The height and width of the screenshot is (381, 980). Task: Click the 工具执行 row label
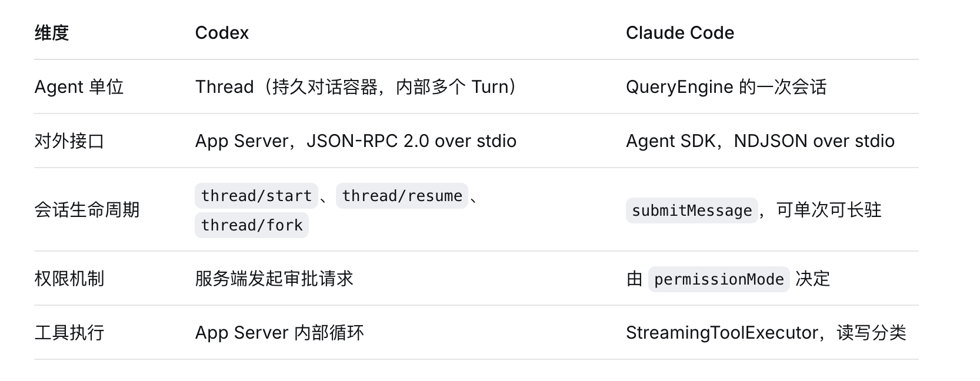pos(69,333)
